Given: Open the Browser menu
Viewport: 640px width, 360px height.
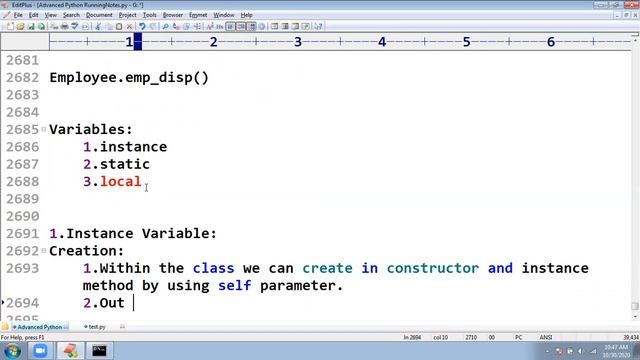Looking at the screenshot, I should 173,15.
